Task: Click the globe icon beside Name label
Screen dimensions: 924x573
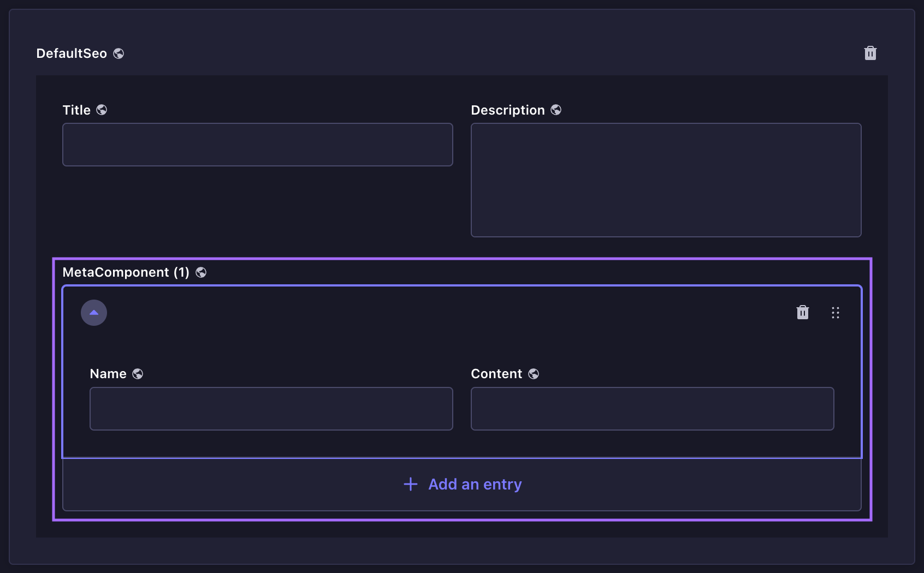Action: [x=138, y=374]
